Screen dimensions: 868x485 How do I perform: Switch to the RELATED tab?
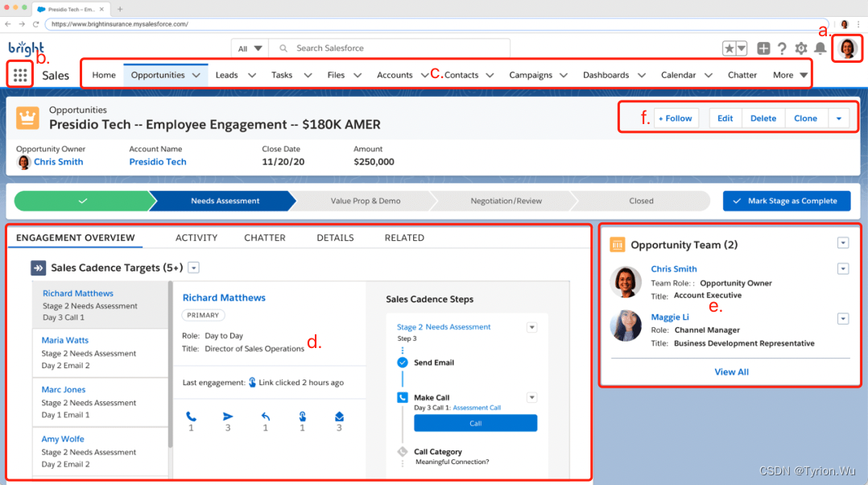pos(404,238)
